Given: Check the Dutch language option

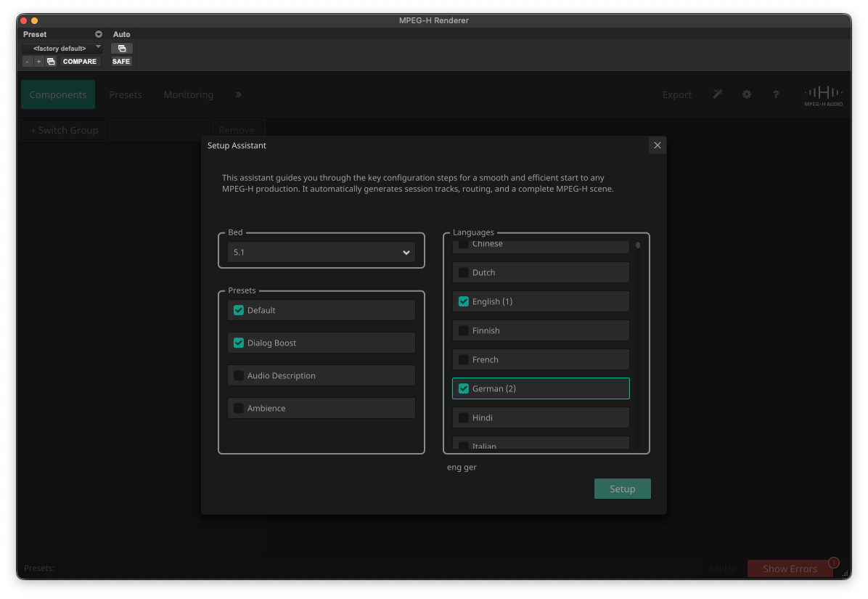Looking at the screenshot, I should 464,273.
